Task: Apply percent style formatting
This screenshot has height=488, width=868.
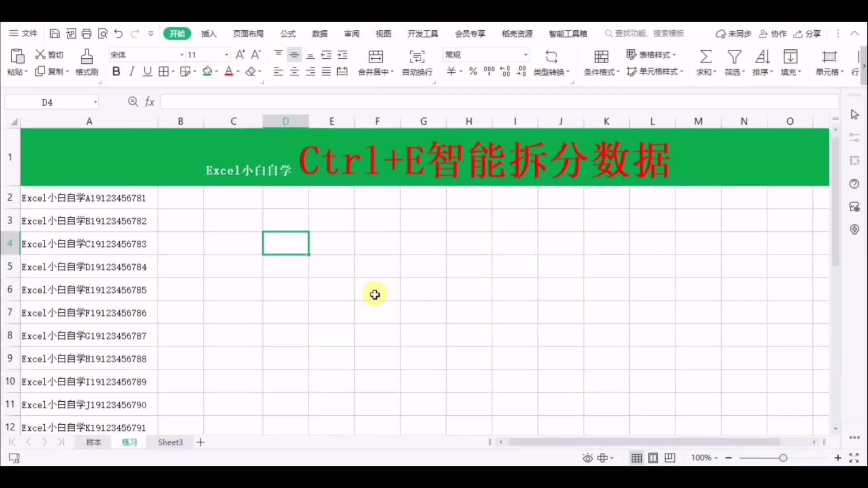Action: [472, 71]
